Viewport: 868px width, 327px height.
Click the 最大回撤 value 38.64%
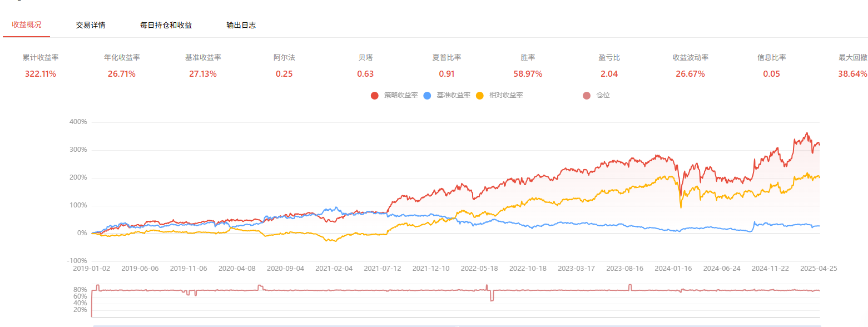click(852, 74)
